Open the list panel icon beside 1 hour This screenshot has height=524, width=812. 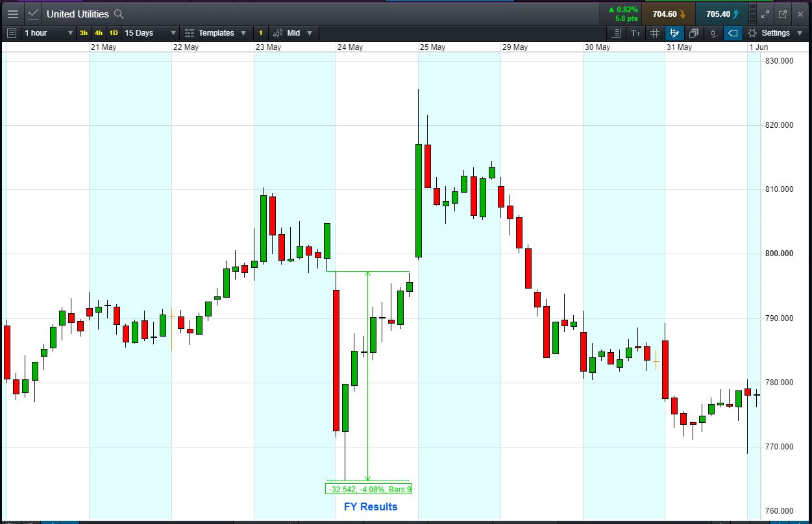(11, 33)
